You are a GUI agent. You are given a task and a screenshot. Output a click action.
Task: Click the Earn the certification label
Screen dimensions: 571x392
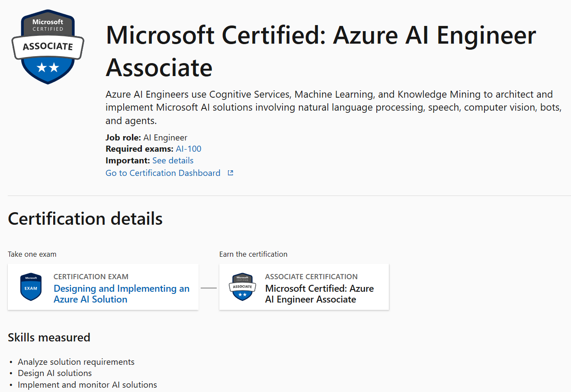click(x=253, y=254)
